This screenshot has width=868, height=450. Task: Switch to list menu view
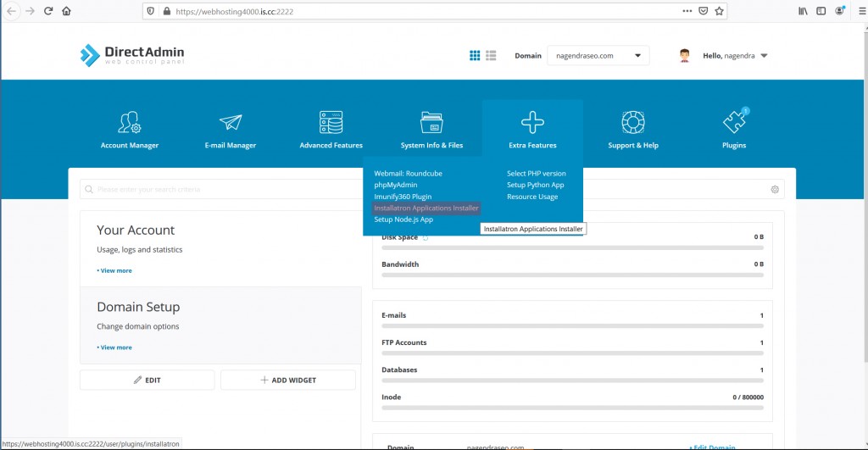(491, 55)
